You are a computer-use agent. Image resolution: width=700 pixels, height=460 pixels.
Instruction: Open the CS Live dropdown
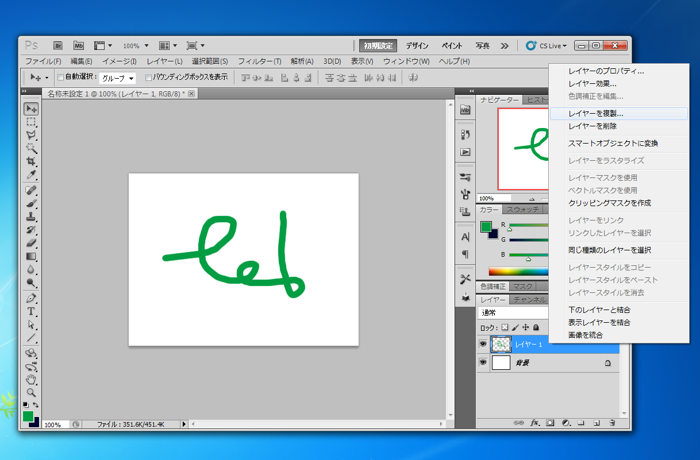pyautogui.click(x=546, y=46)
